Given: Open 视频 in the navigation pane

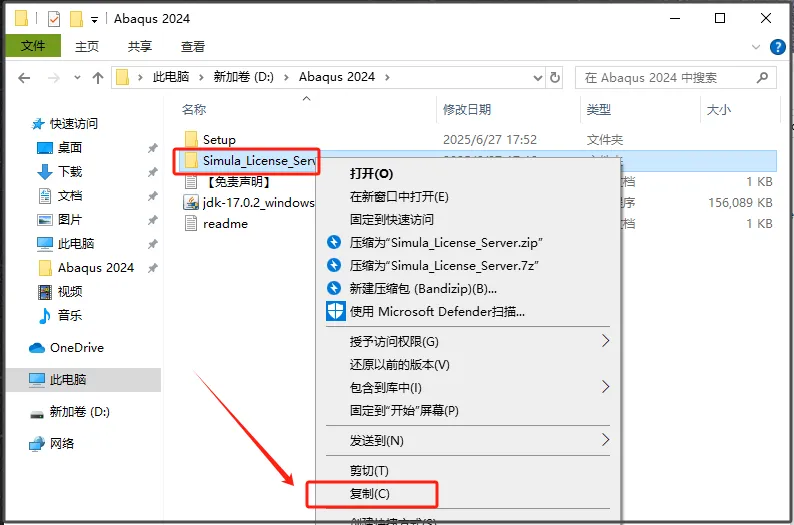Looking at the screenshot, I should tap(69, 292).
